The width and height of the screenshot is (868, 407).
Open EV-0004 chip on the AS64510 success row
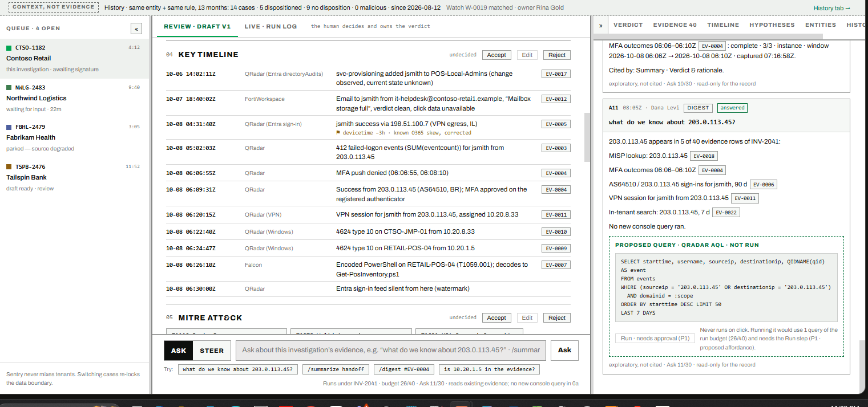point(556,189)
